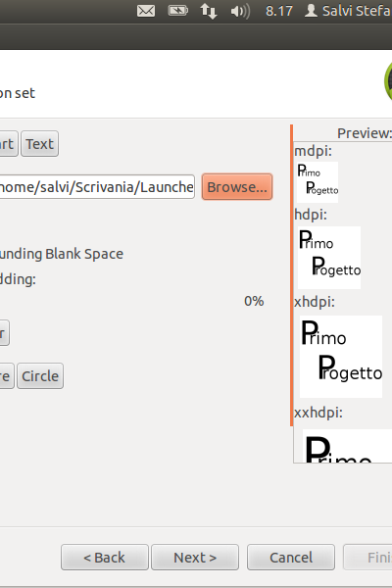Cancel the icon set wizard
Screen dimensions: 392x588
(291, 558)
